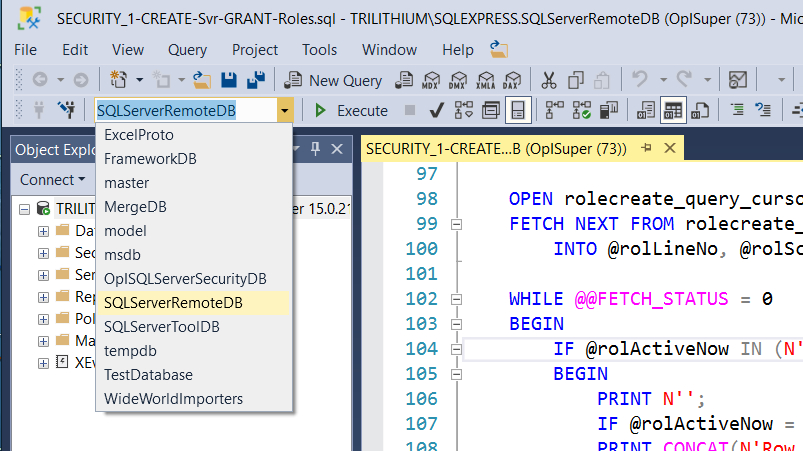
Task: Click the Uncomment Selected Lines icon
Action: point(763,111)
